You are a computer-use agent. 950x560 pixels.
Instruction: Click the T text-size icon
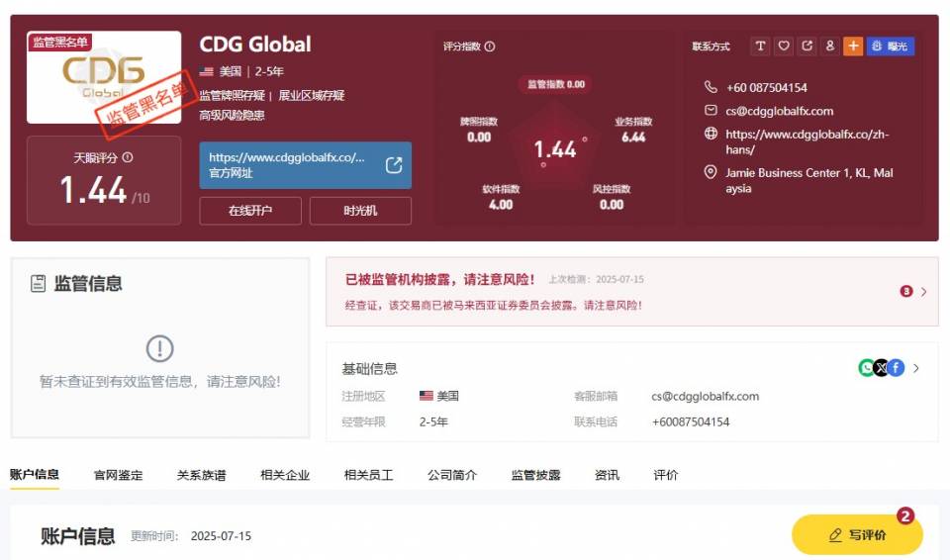tap(760, 47)
